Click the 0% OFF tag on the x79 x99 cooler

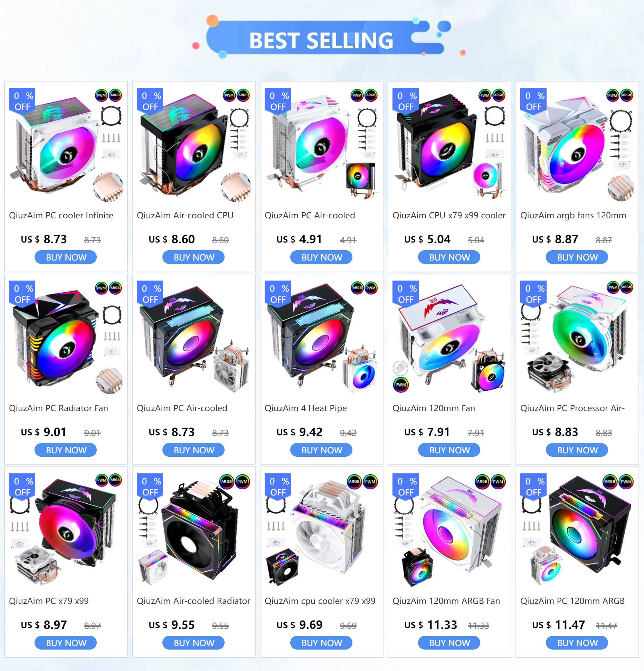pos(406,101)
